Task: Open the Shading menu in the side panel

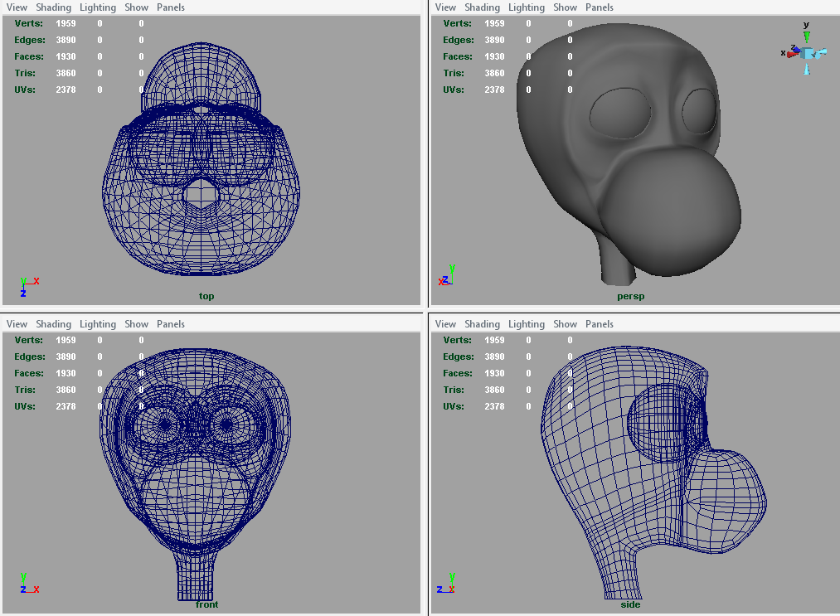Action: (x=482, y=324)
